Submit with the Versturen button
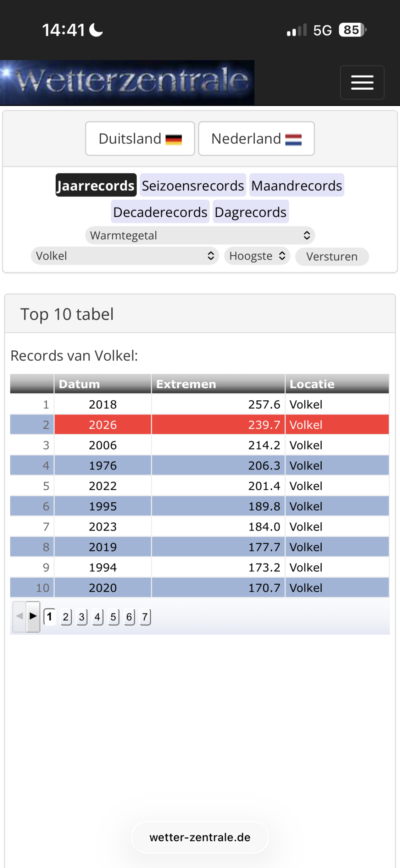This screenshot has height=868, width=400. 332,256
